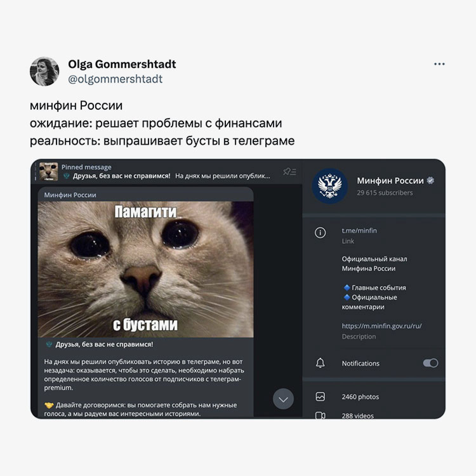The width and height of the screenshot is (476, 476).
Task: Open the m.minfin.gov.ru website link
Action: (x=381, y=326)
